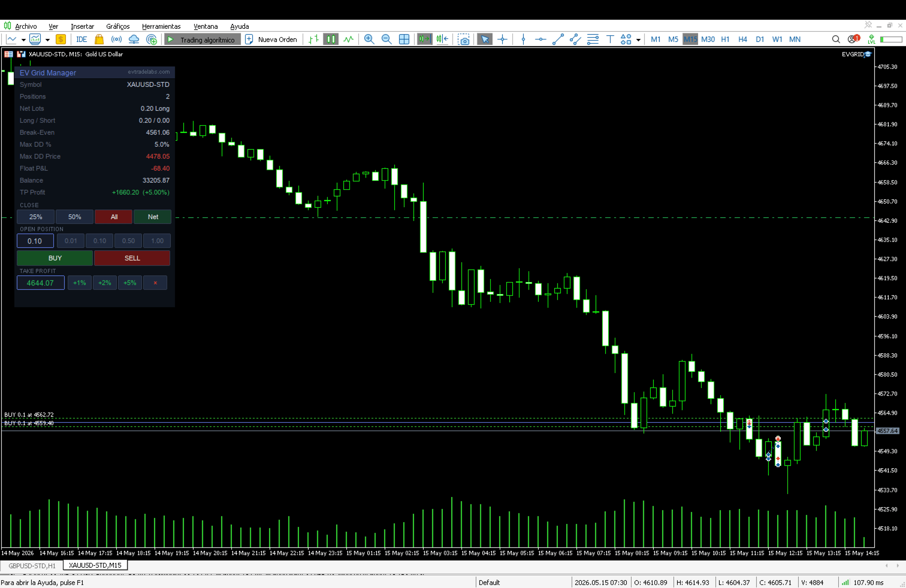
Task: Switch to W1 timeframe
Action: click(777, 39)
